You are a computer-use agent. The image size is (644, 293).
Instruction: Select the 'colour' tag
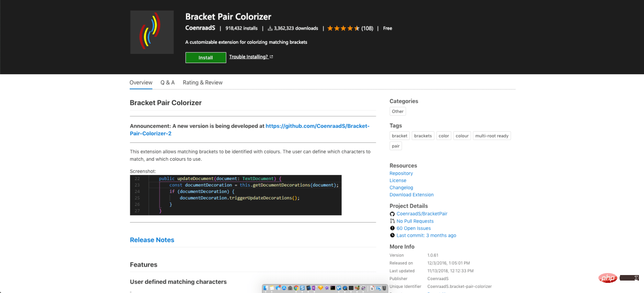462,136
